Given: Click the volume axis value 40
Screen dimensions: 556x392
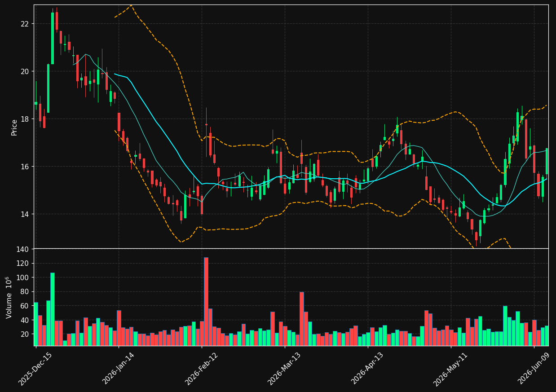Looking at the screenshot, I should 24,320.
